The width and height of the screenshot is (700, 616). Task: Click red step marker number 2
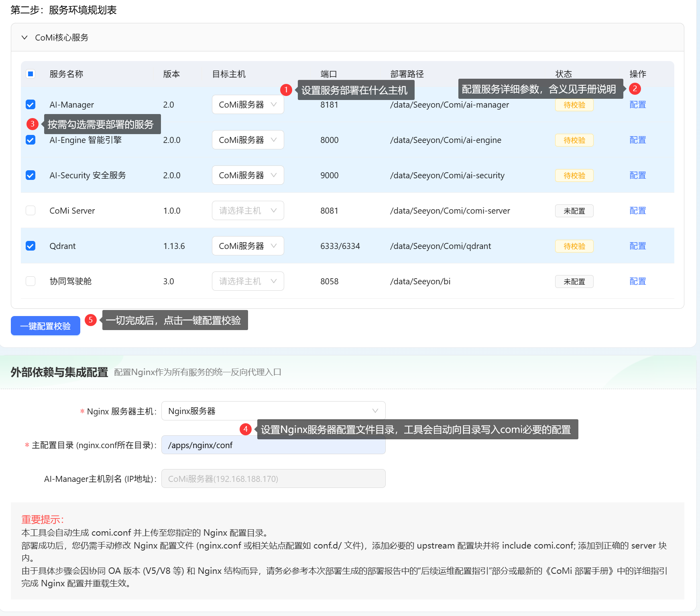(635, 88)
